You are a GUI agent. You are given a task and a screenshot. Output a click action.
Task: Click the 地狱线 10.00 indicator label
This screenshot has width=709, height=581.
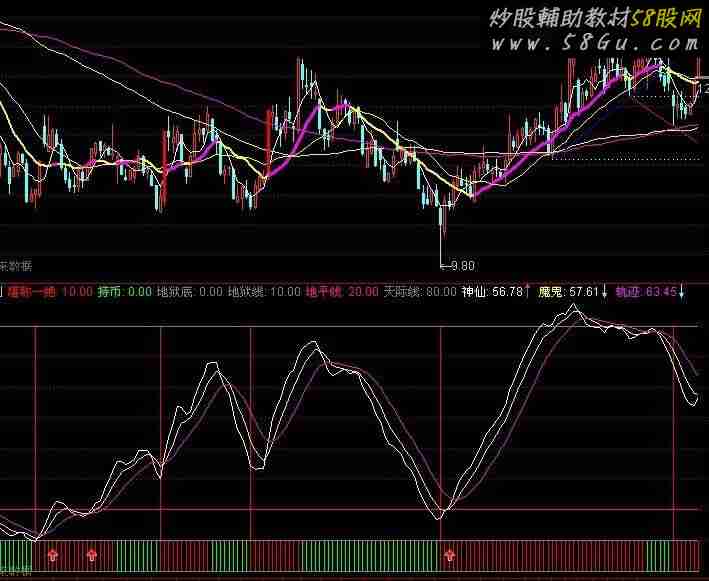[x=264, y=292]
